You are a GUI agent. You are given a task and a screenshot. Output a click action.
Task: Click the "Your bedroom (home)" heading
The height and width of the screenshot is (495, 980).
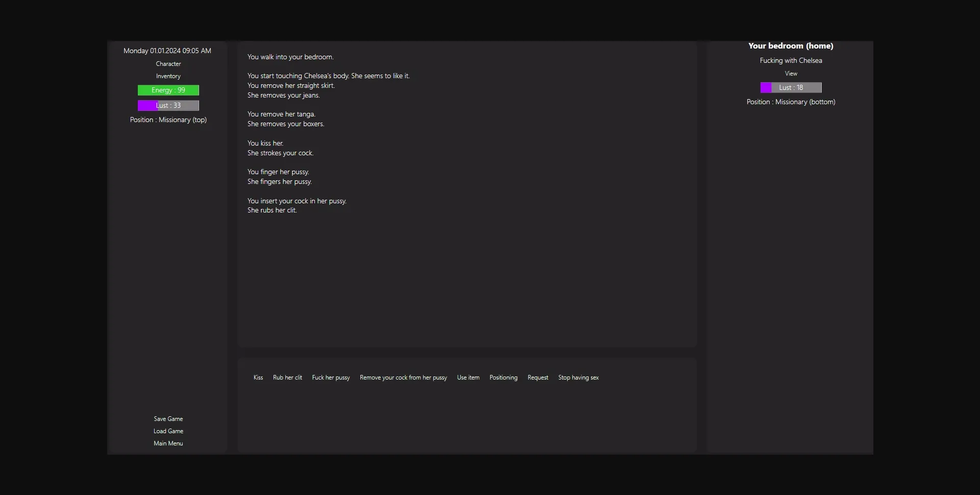pos(791,46)
